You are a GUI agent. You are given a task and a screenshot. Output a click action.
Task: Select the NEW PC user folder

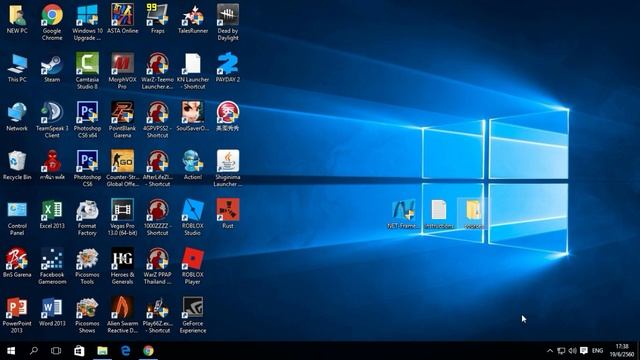pos(17,19)
